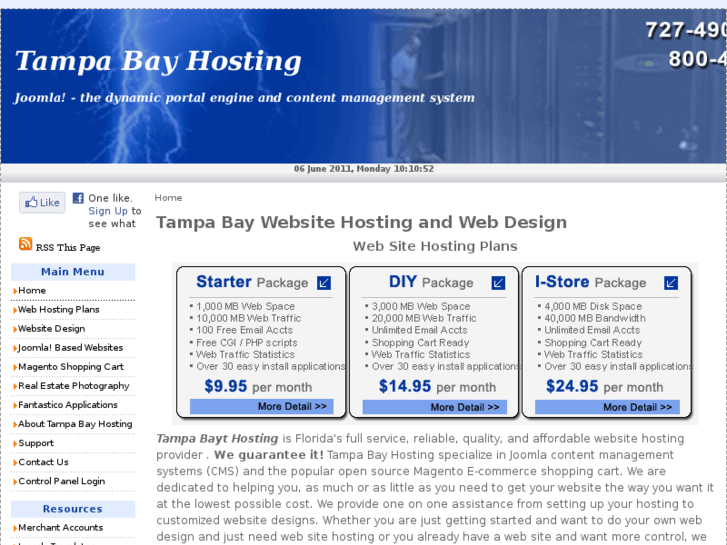Viewport: 727px width, 545px height.
Task: Open Merchant Accounts under Resources
Action: [61, 527]
